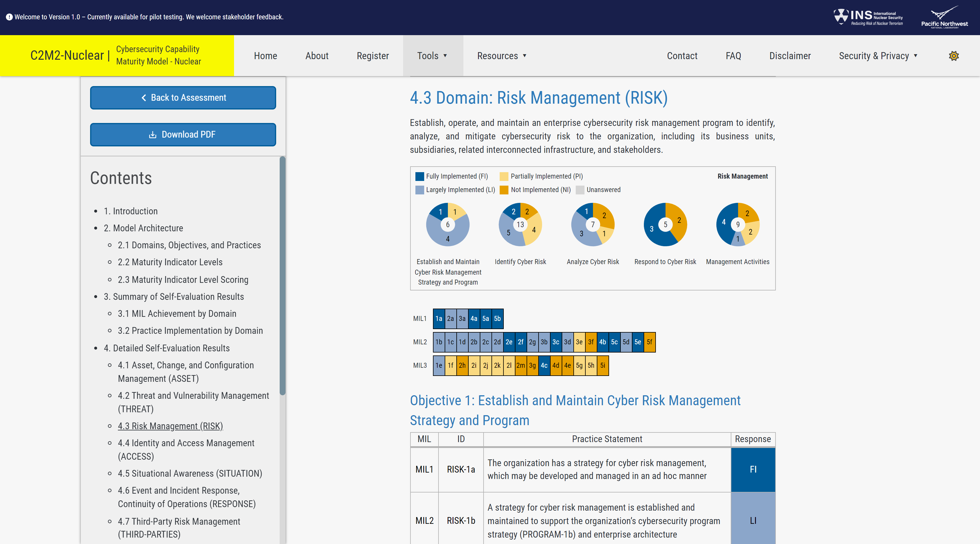Click the alert icon in the welcome banner

pyautogui.click(x=9, y=17)
